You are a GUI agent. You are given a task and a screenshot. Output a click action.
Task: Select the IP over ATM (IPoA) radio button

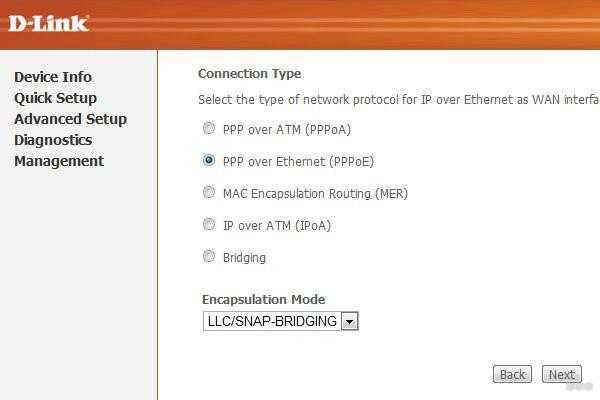(209, 224)
